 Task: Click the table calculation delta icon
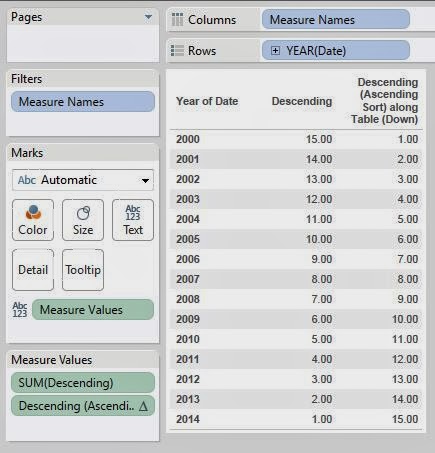click(143, 406)
